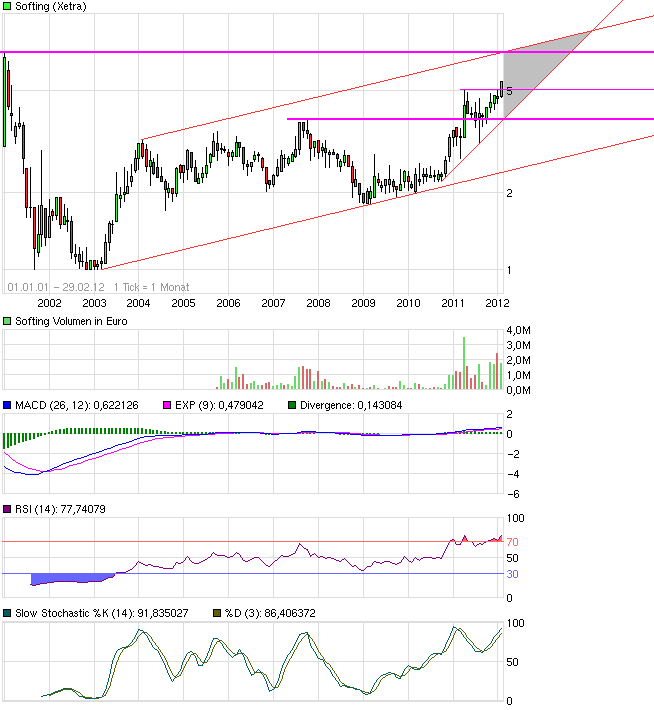Click the price axis label 5
Viewport: 654px width, 710px height.
click(x=510, y=91)
